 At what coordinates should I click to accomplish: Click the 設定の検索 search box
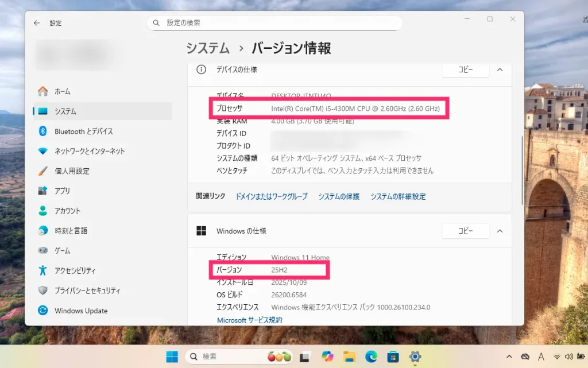[x=274, y=23]
